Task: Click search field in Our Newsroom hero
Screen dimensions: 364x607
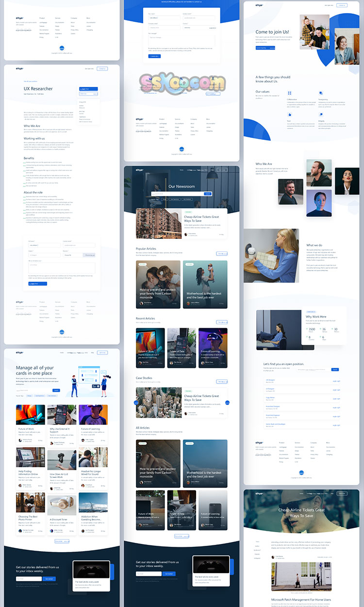Action: 178,194
